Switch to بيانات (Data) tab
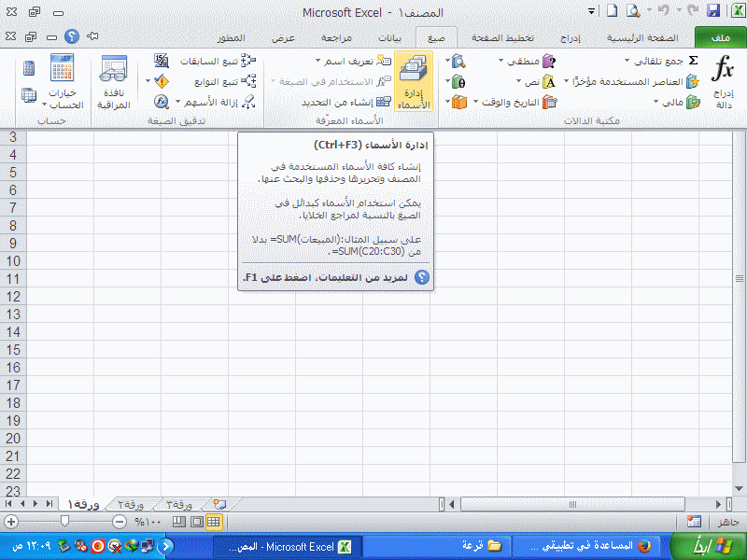The image size is (747, 560). coord(389,37)
